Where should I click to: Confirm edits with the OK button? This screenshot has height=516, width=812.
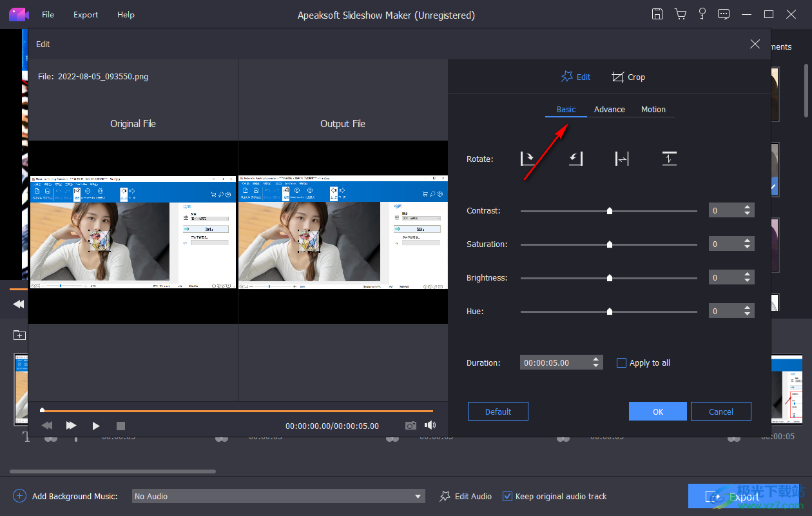click(x=658, y=412)
